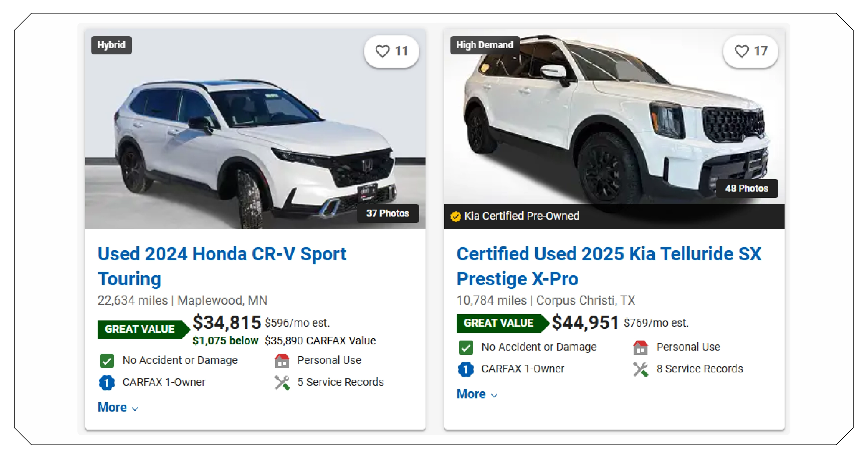The width and height of the screenshot is (868, 458).
Task: Click the CARFAX 1-Owner blue icon on Telluride
Action: point(466,369)
